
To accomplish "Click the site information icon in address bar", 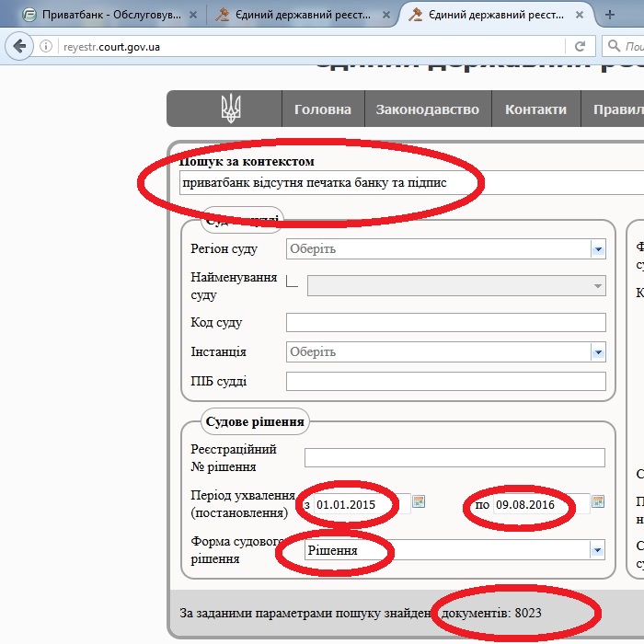I will pyautogui.click(x=46, y=46).
